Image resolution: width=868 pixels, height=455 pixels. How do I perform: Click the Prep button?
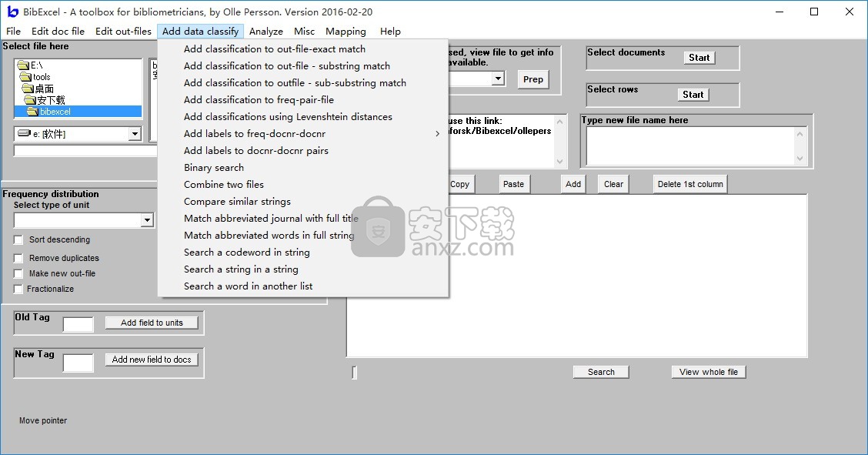click(533, 79)
